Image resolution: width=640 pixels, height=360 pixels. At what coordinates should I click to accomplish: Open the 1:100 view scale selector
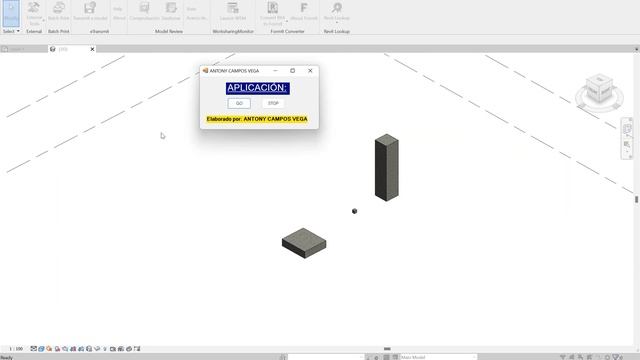(x=16, y=349)
